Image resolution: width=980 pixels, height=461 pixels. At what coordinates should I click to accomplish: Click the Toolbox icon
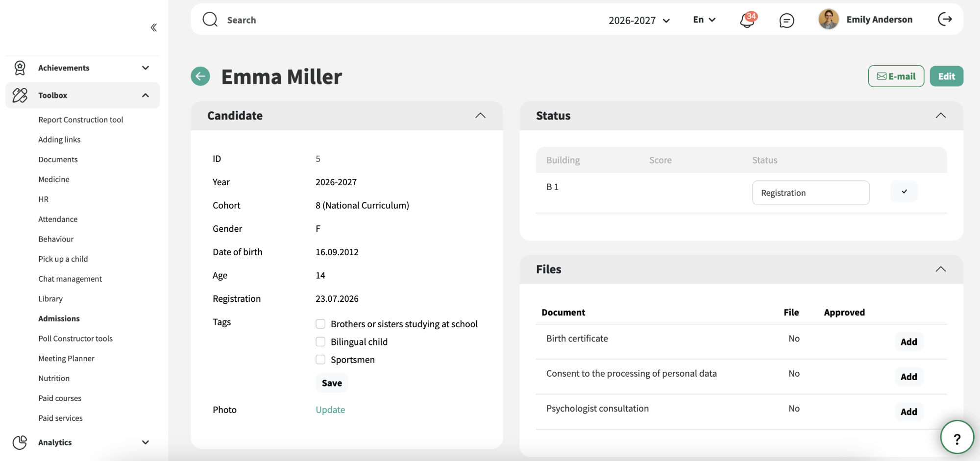point(20,95)
